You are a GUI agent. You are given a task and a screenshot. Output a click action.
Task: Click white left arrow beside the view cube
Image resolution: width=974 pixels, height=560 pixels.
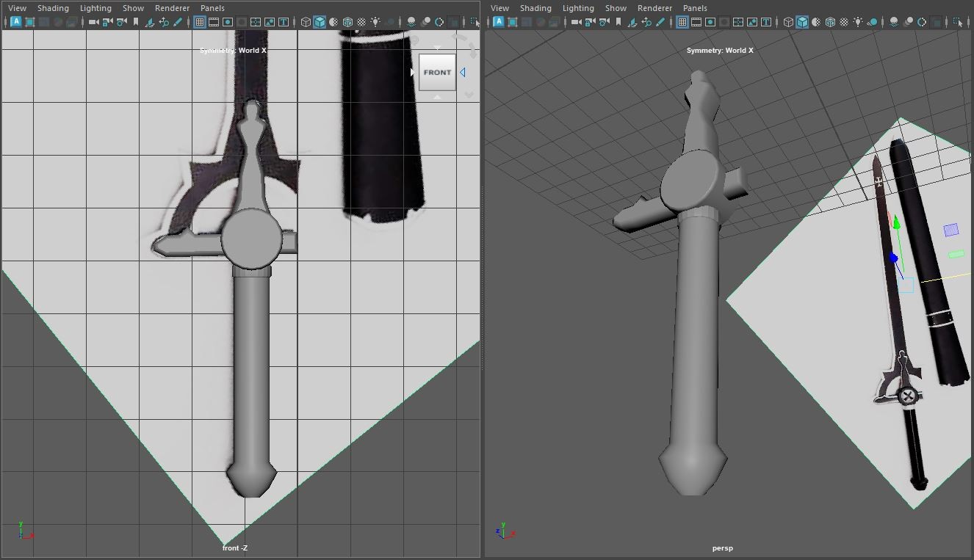(x=412, y=72)
